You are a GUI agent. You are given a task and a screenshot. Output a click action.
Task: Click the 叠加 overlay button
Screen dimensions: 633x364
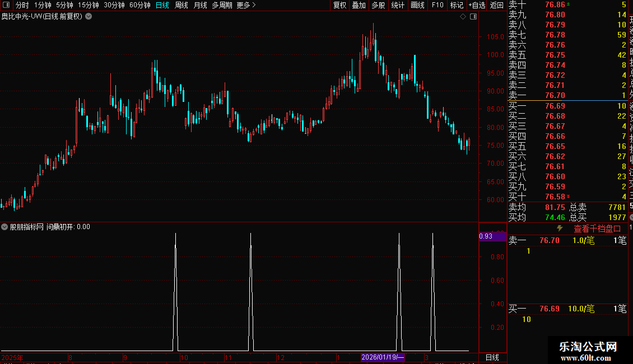[x=359, y=5]
